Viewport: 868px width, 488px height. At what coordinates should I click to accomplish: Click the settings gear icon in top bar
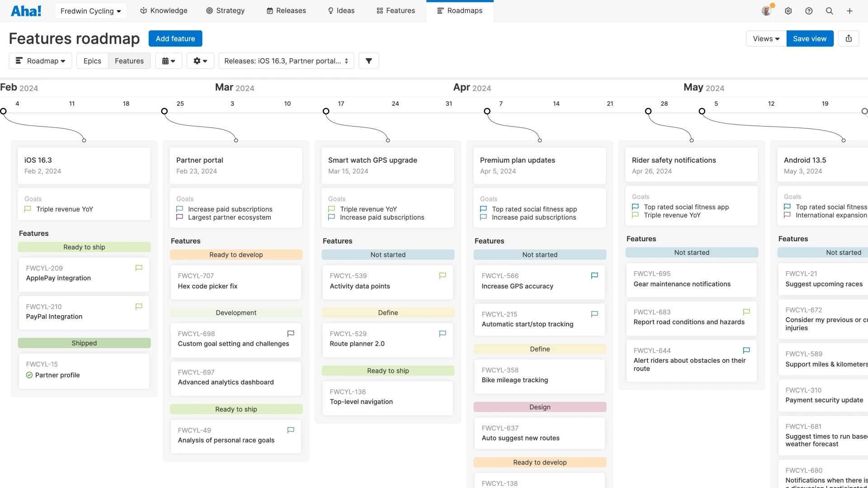788,10
